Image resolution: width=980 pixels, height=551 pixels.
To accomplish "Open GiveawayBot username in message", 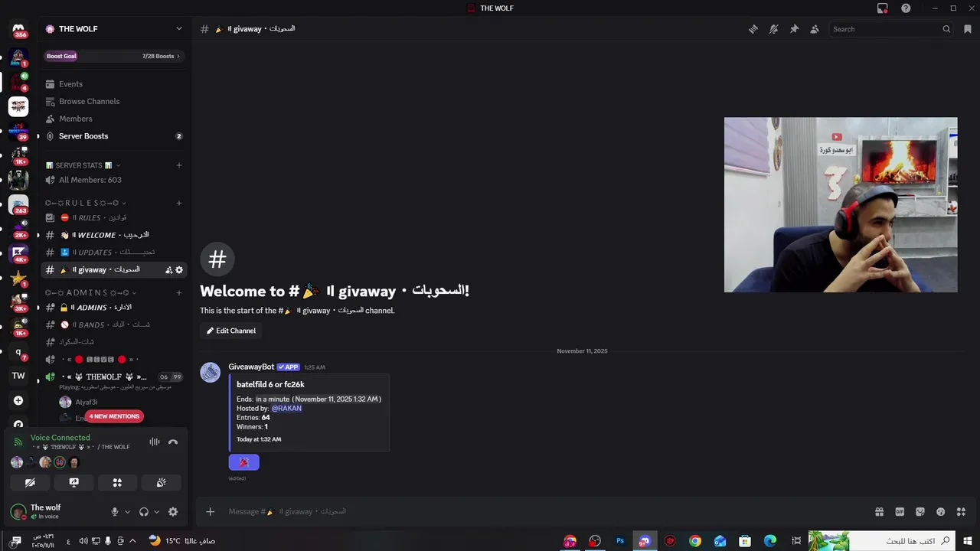I will [x=251, y=367].
